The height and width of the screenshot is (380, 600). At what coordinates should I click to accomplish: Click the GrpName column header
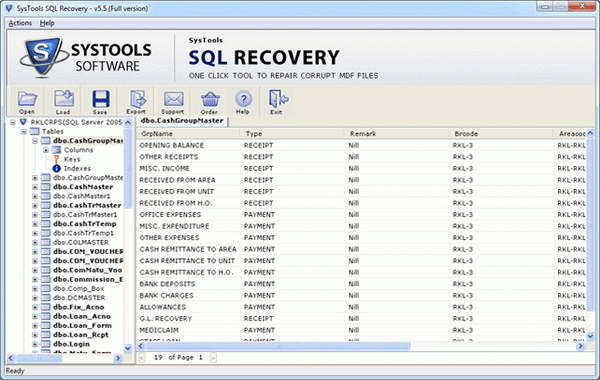pyautogui.click(x=188, y=134)
